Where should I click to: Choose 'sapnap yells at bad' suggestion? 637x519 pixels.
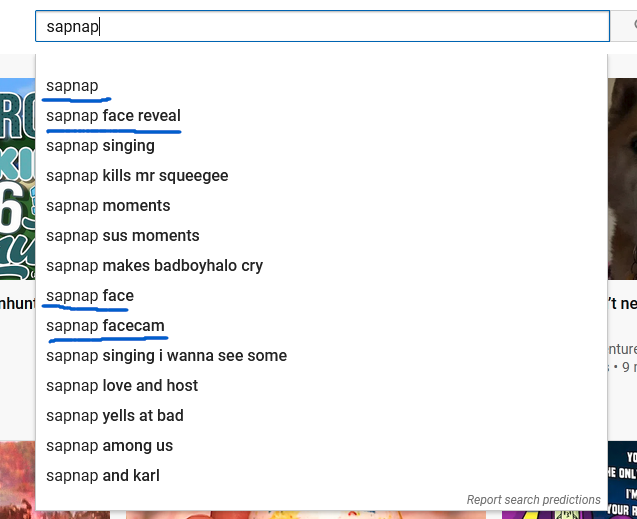(321, 416)
